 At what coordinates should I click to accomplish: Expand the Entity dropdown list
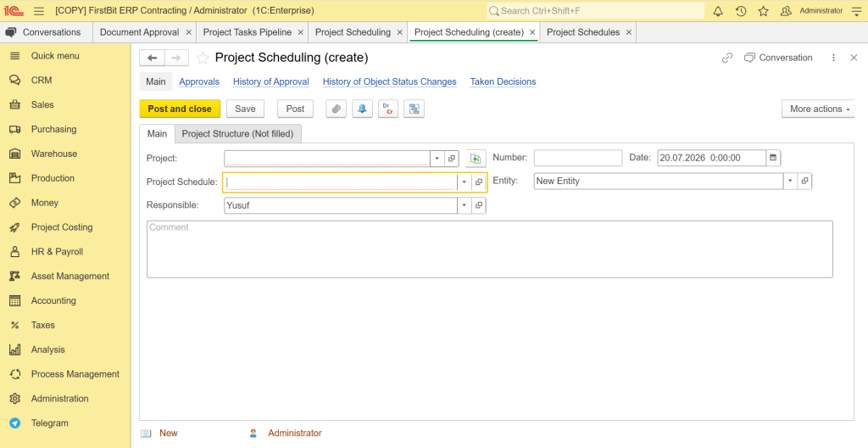(x=791, y=181)
